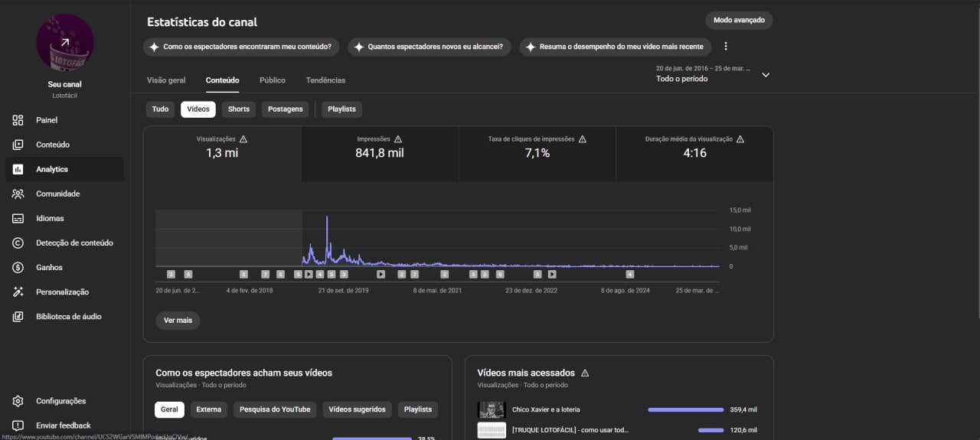Image resolution: width=980 pixels, height=440 pixels.
Task: Select the Playlists content filter chip
Action: pyautogui.click(x=341, y=109)
